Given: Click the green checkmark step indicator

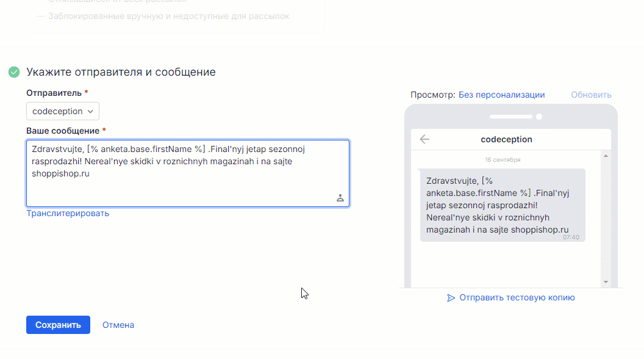Looking at the screenshot, I should (13, 72).
